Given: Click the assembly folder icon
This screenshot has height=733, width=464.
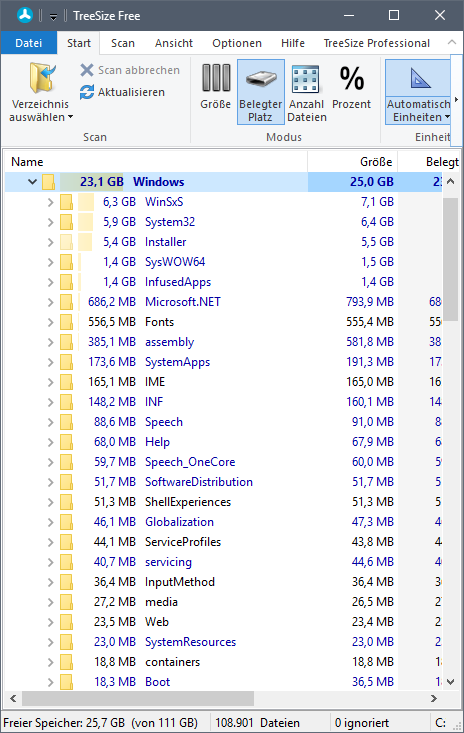Looking at the screenshot, I should pos(66,342).
